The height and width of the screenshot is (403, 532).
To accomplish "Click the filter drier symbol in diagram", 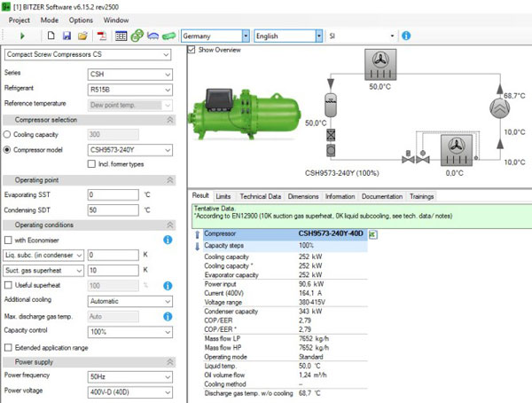I will point(331,135).
